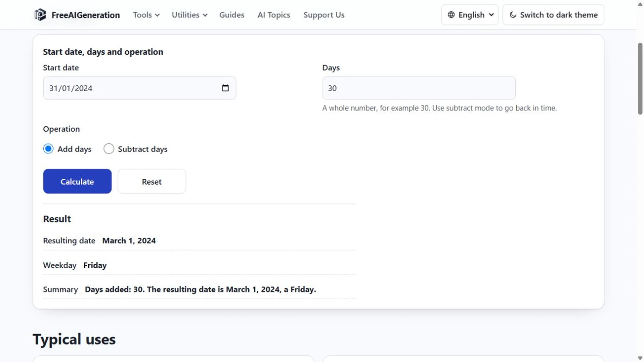Viewport: 644px width, 362px height.
Task: Click the globe icon beside English
Action: [x=451, y=15]
